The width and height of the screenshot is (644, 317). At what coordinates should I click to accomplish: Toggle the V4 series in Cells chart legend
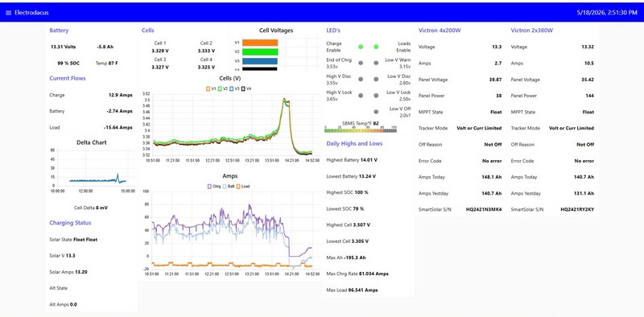tap(246, 89)
